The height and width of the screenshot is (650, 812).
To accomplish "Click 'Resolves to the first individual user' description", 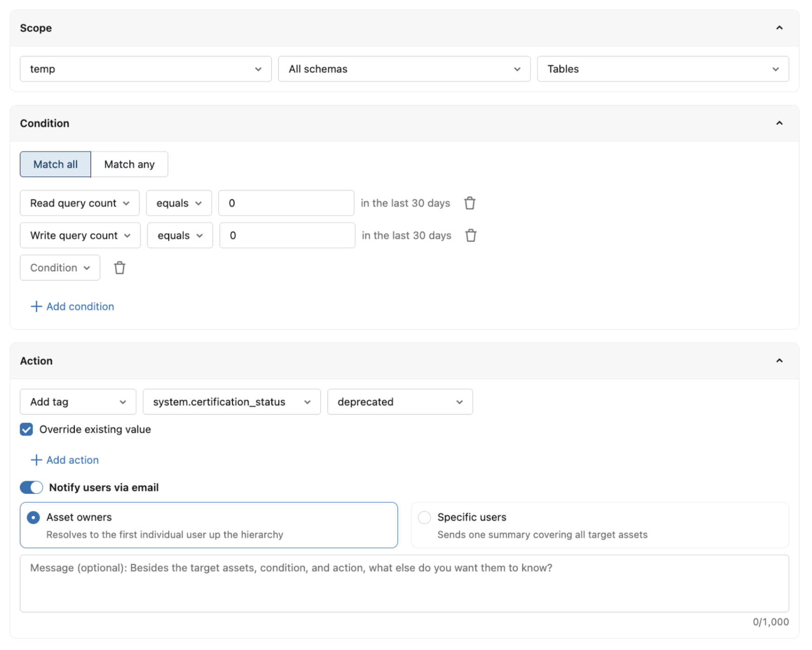I will pyautogui.click(x=164, y=534).
